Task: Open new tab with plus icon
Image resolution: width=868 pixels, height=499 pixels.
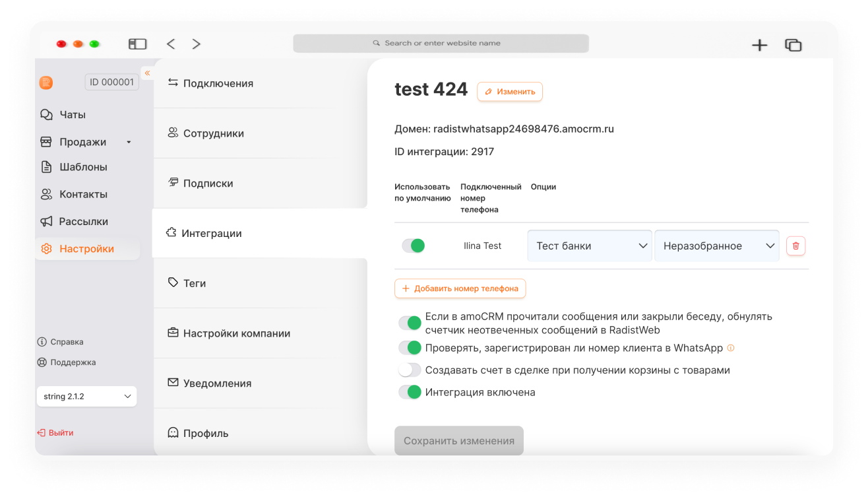Action: (x=760, y=45)
